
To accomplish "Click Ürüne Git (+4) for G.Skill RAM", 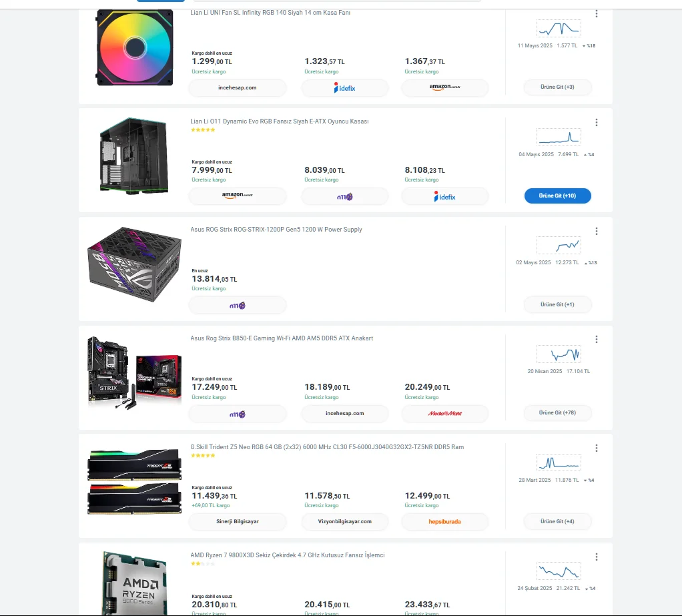I will point(558,522).
